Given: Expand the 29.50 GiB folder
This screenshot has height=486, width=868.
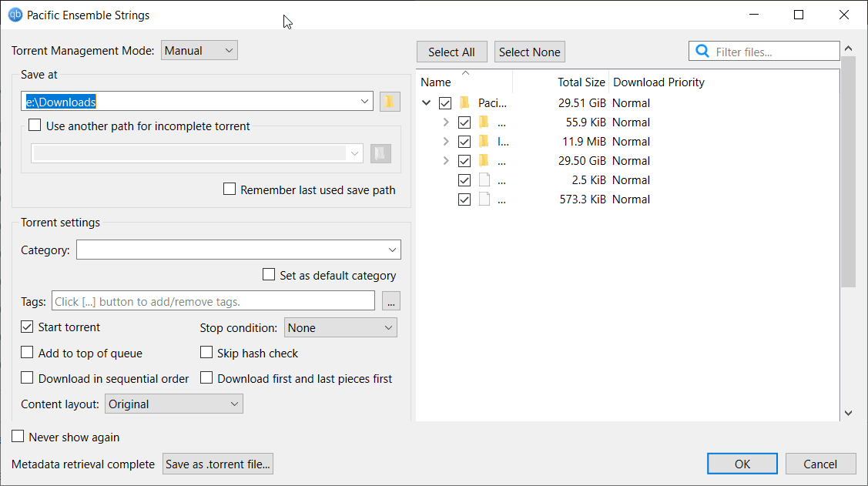Looking at the screenshot, I should (446, 161).
